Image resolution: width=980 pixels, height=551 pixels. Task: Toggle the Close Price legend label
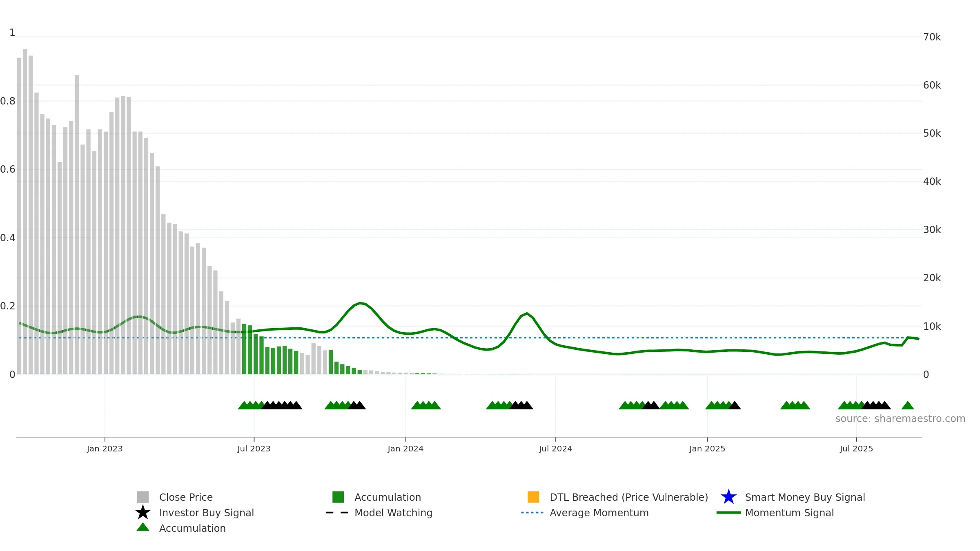point(186,497)
